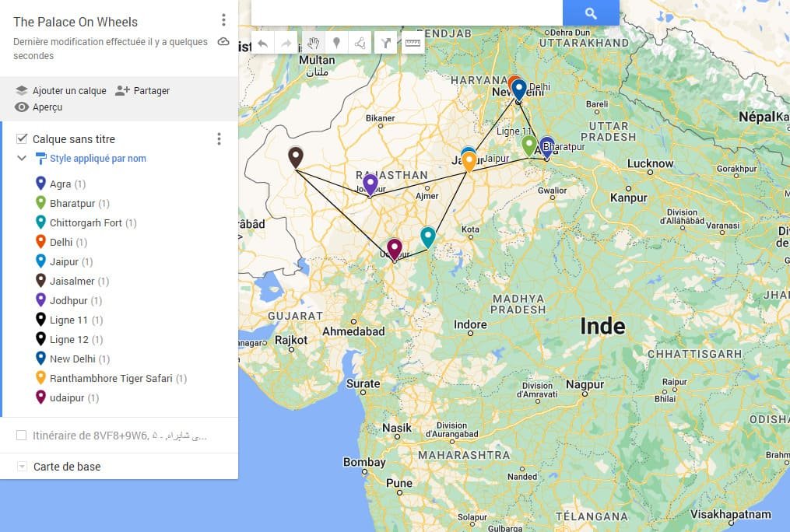
Task: Click the maroon Udaipur marker on the map
Action: tap(395, 250)
